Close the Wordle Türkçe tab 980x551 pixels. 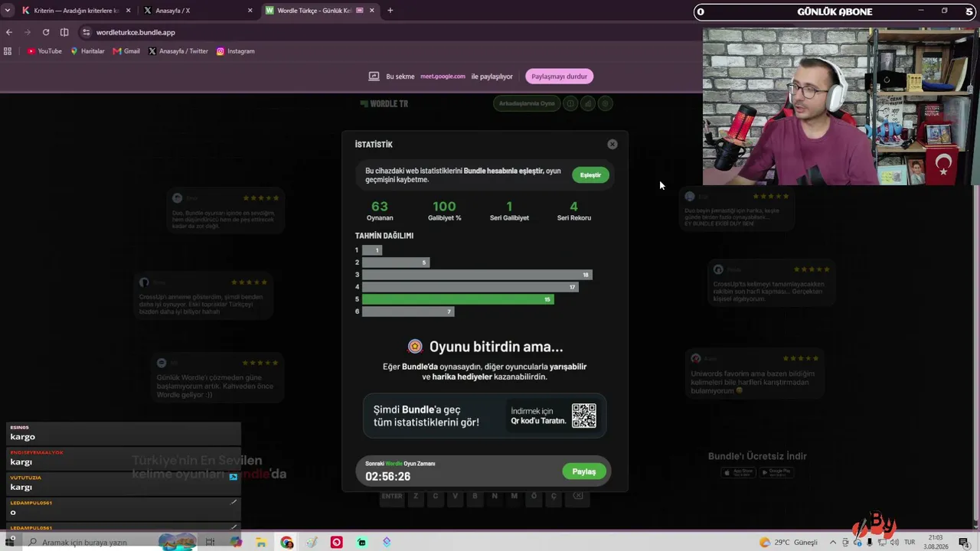pyautogui.click(x=372, y=11)
